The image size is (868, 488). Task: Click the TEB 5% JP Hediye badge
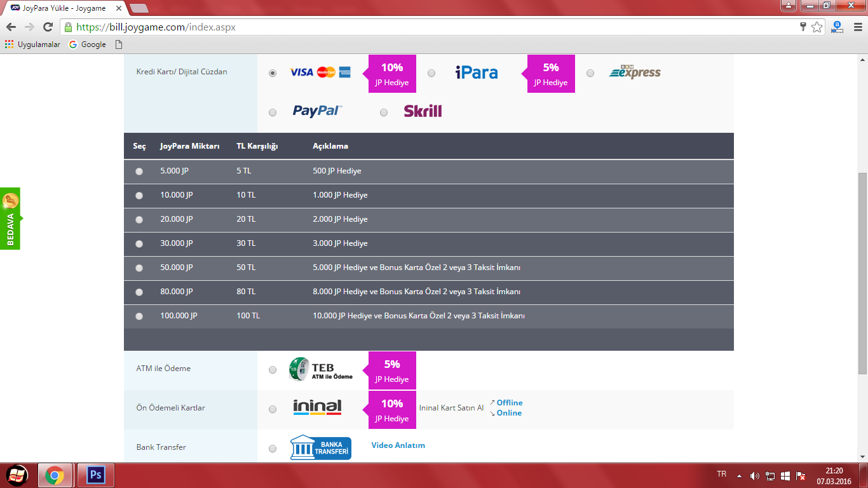390,370
